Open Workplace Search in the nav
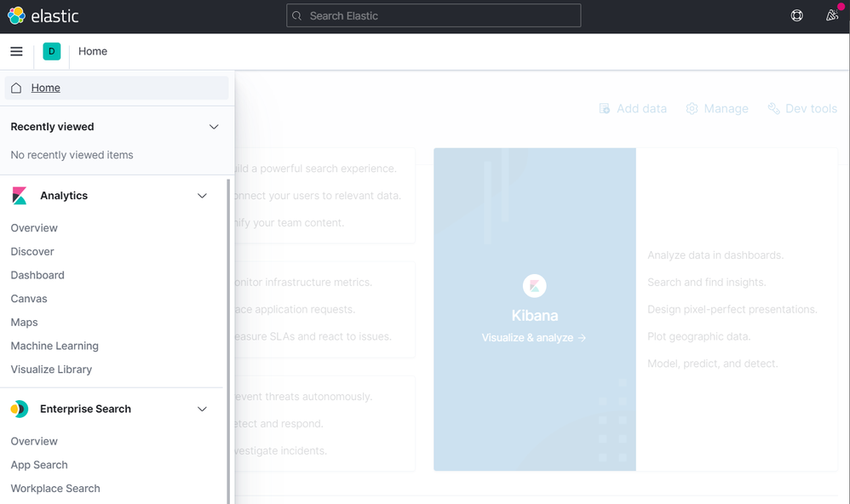The width and height of the screenshot is (850, 504). [55, 489]
